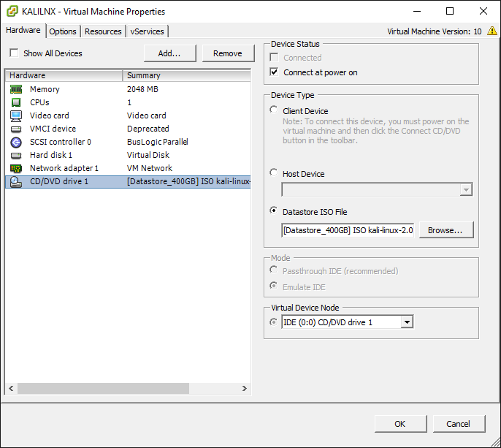Select the CPUs row
Screen dimensions: 501x448
128,102
